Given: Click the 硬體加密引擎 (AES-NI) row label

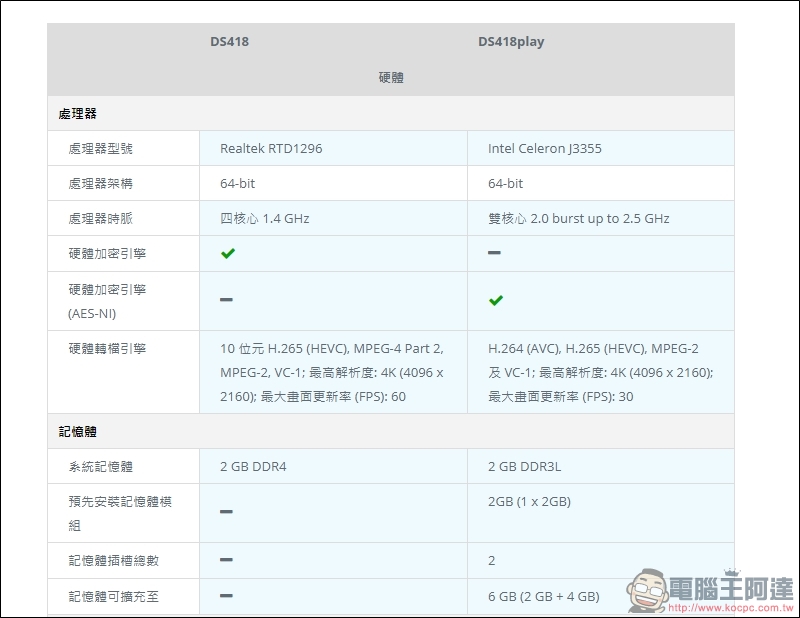Looking at the screenshot, I should point(107,301).
